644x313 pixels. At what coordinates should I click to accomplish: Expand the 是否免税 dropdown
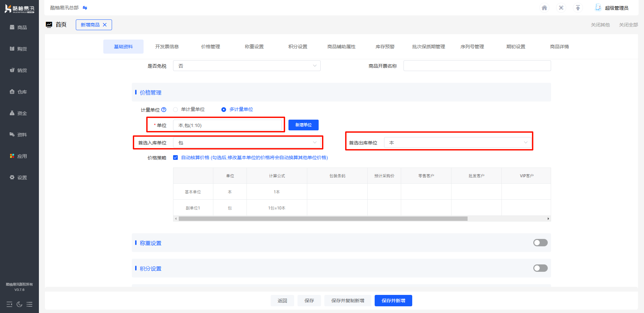pos(247,66)
